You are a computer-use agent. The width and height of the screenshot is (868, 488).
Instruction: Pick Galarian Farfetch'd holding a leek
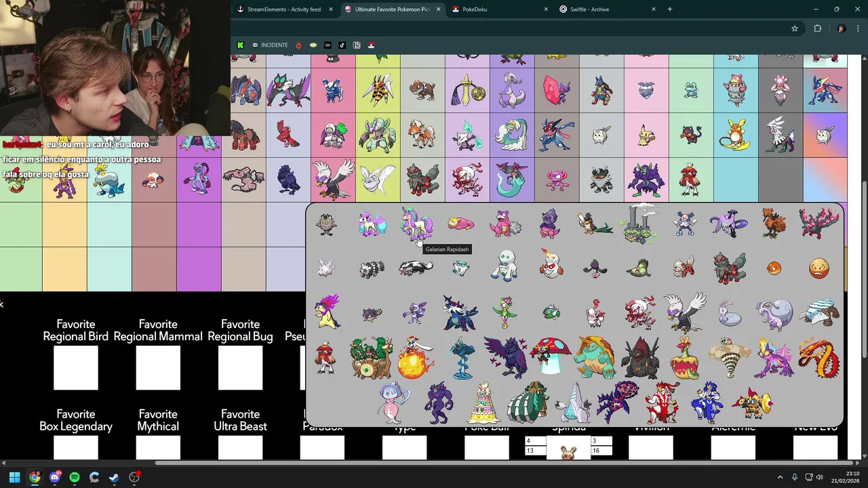pyautogui.click(x=595, y=224)
